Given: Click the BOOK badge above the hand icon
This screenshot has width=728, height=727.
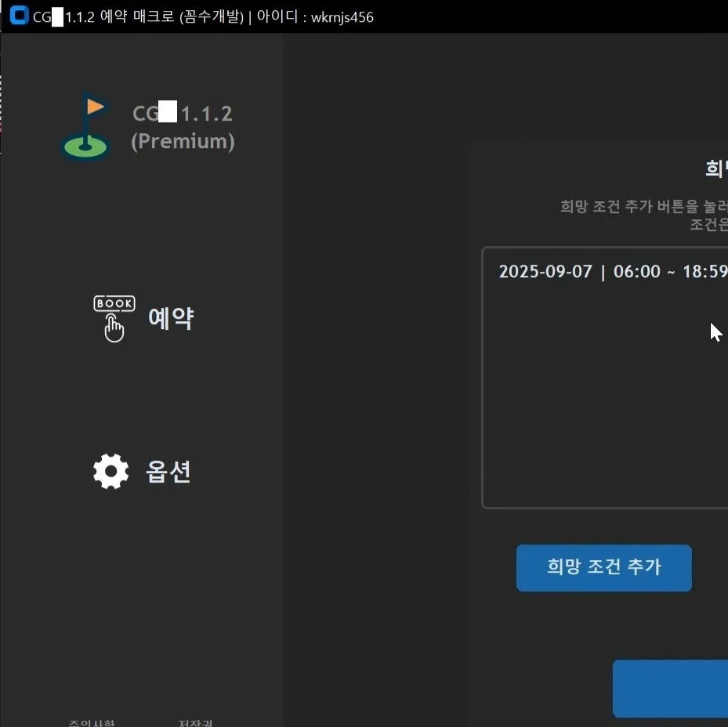Looking at the screenshot, I should 114,303.
